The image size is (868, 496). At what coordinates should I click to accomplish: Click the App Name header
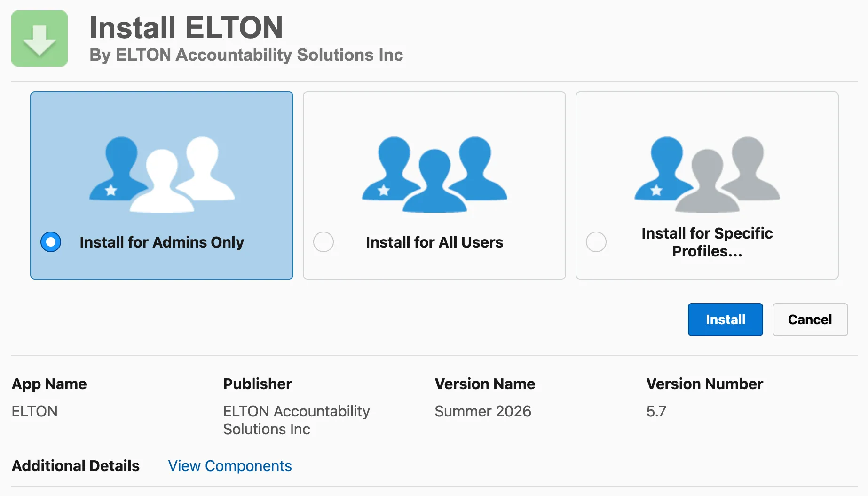(x=49, y=384)
